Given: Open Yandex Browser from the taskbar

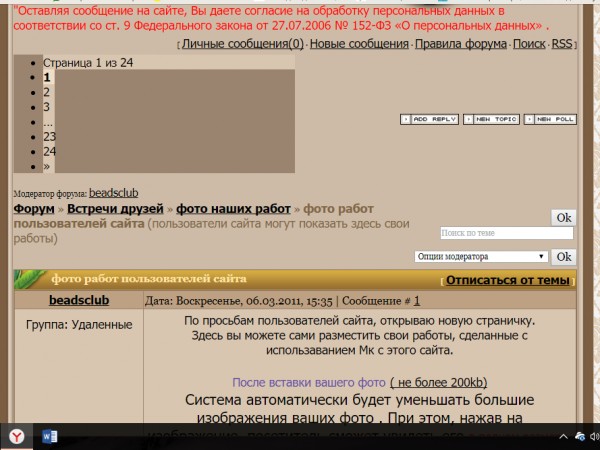Looking at the screenshot, I should tap(16, 436).
